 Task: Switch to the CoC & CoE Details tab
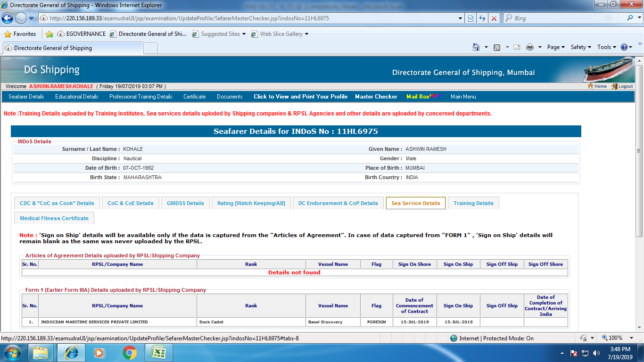131,203
